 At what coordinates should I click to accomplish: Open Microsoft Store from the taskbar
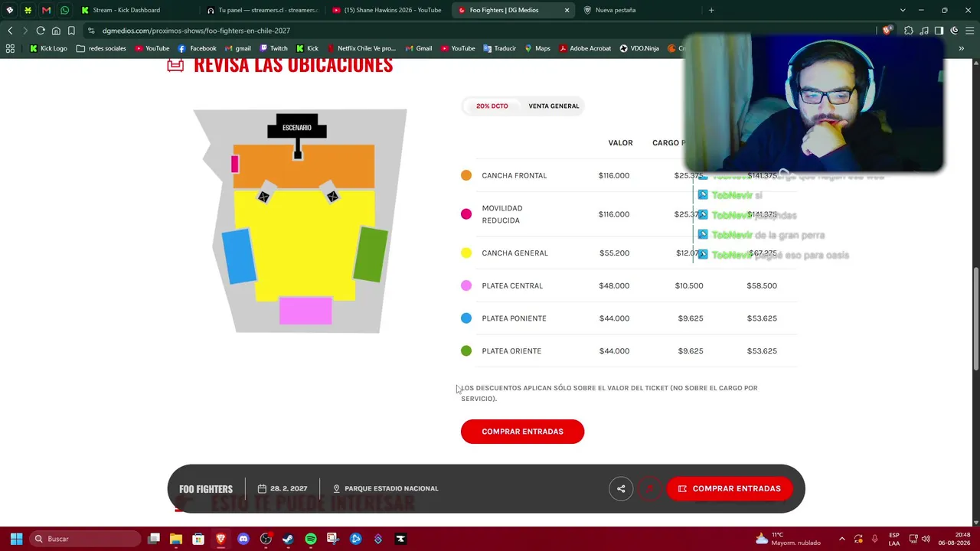point(198,539)
